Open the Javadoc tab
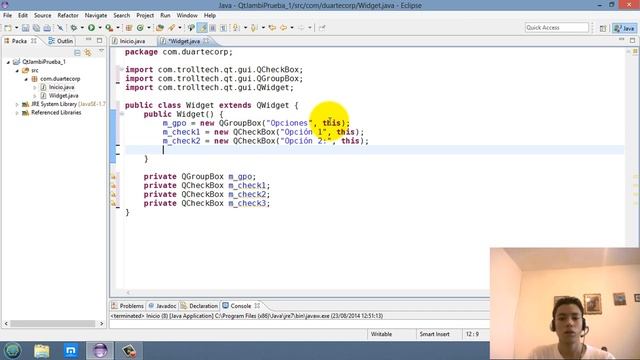The image size is (640, 360). tap(162, 306)
